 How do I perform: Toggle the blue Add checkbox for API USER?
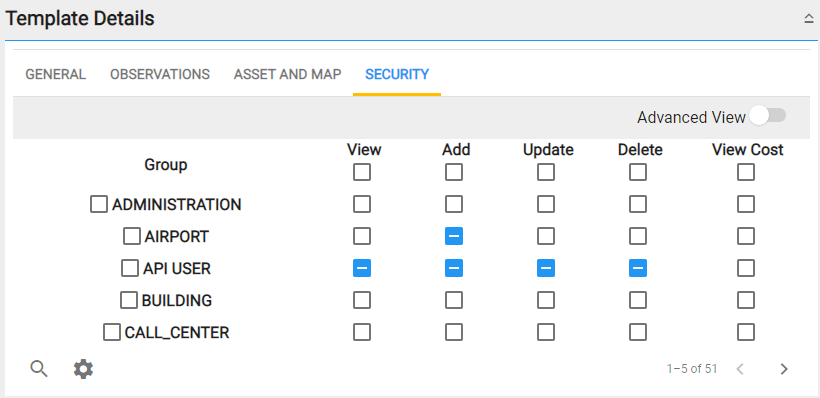point(454,268)
